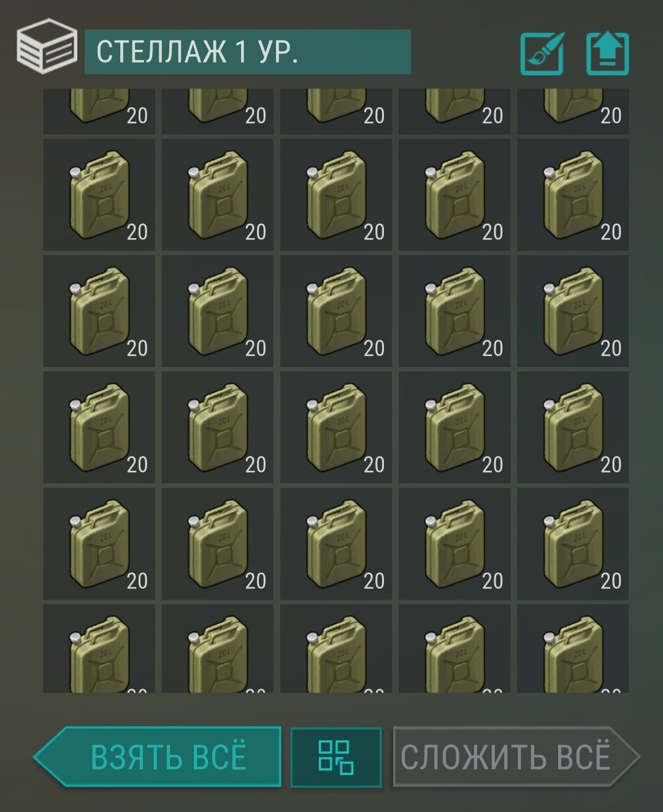Select second jerrycan in third row
The height and width of the screenshot is (812, 663).
pyautogui.click(x=218, y=311)
